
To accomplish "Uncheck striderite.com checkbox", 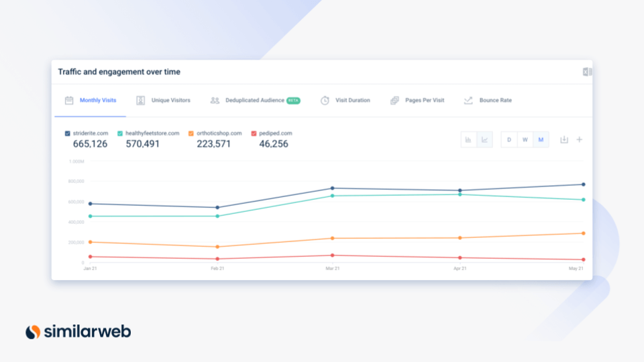I will 67,133.
